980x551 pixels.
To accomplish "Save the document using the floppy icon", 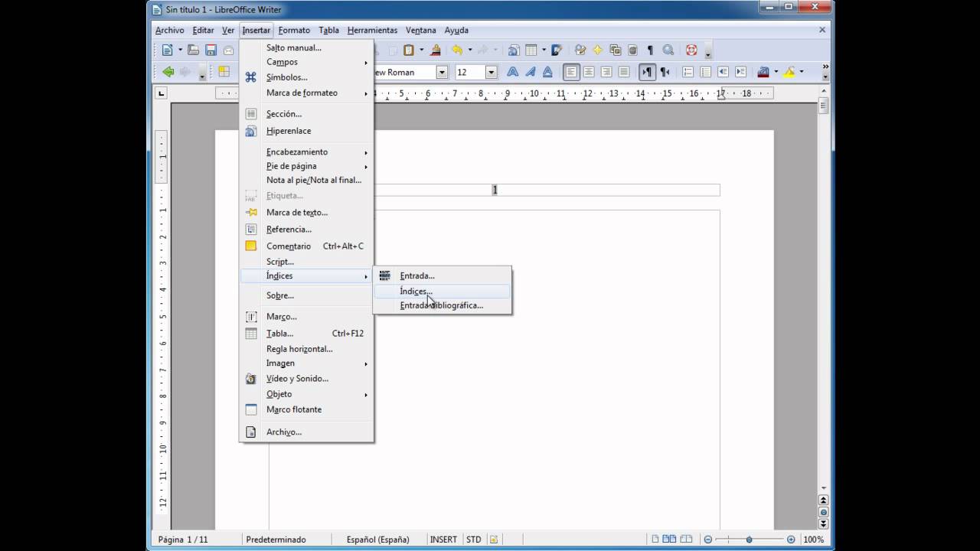I will (x=211, y=51).
